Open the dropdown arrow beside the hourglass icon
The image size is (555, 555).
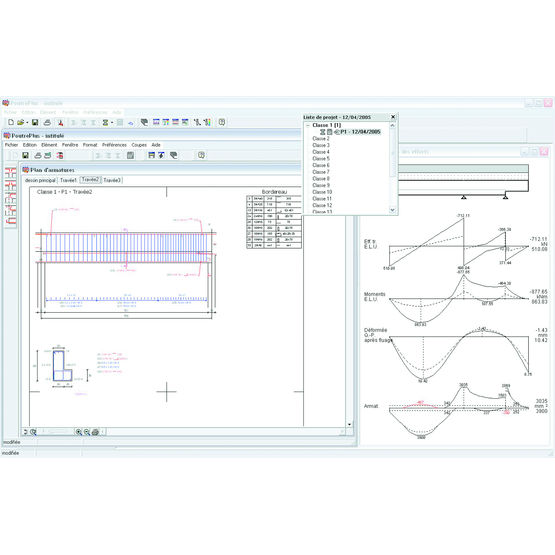112,123
